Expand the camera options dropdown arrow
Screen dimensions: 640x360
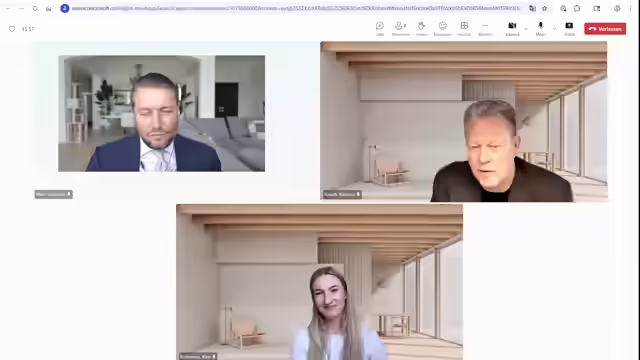coord(526,29)
